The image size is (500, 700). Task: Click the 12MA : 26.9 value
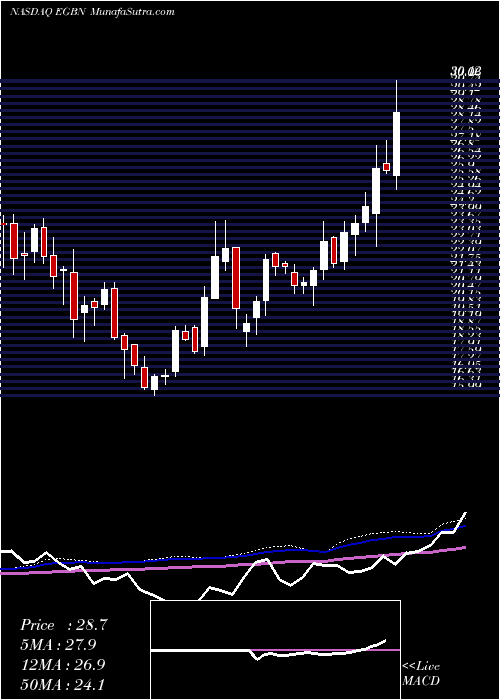coord(63,665)
